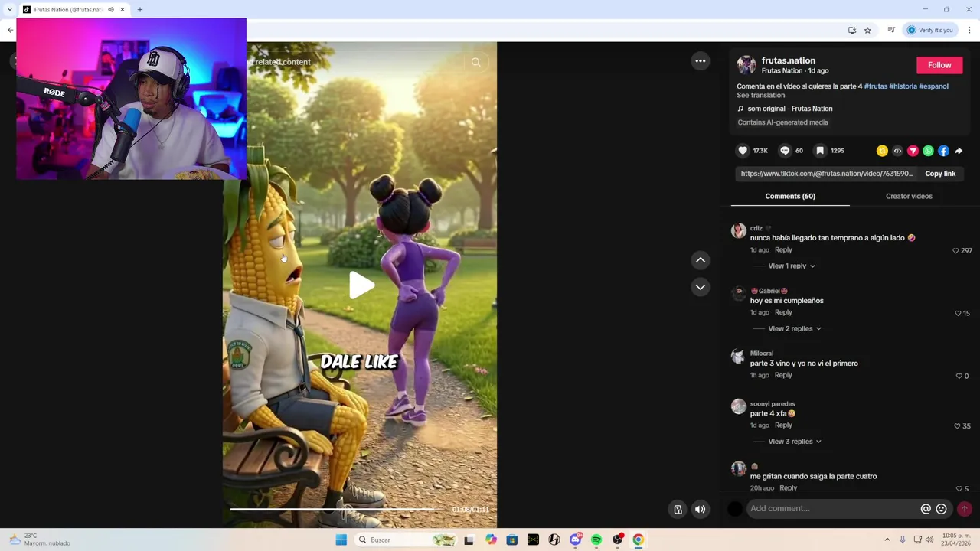Open a new browser tab
The height and width of the screenshot is (551, 980).
(x=140, y=9)
